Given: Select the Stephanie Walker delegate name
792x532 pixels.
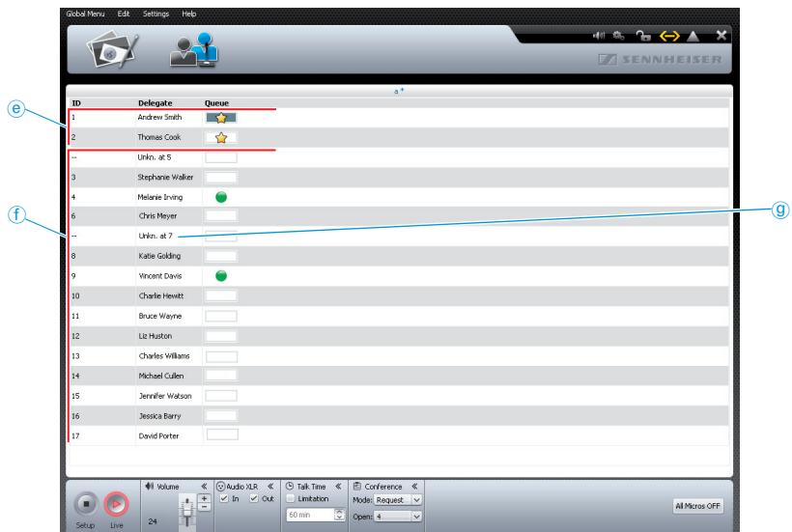Looking at the screenshot, I should pos(166,177).
